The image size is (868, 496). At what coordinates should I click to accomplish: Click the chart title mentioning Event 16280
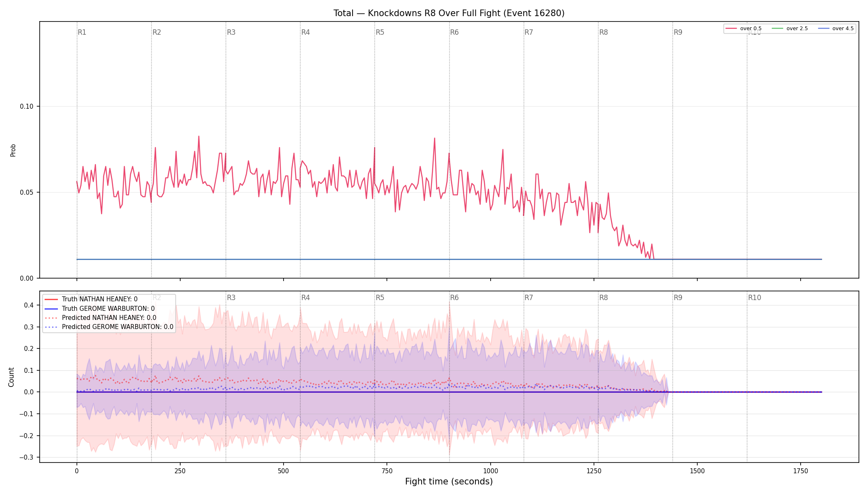449,13
